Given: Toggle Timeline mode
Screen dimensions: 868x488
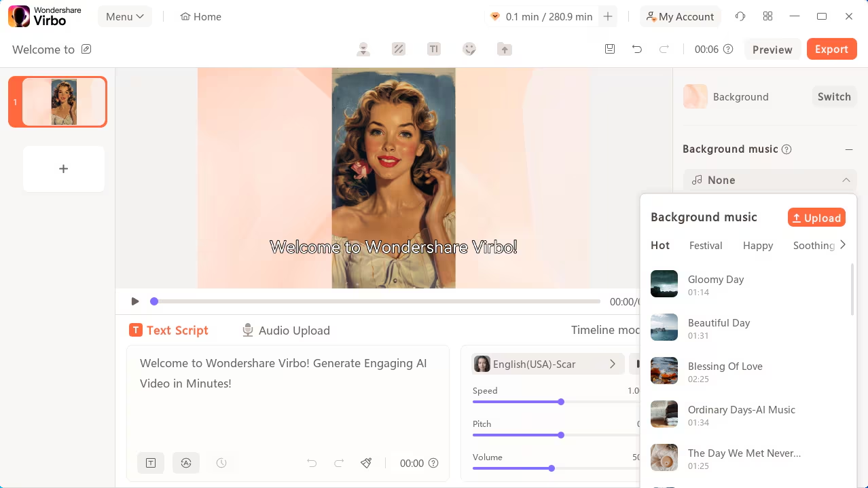Looking at the screenshot, I should click(x=604, y=330).
